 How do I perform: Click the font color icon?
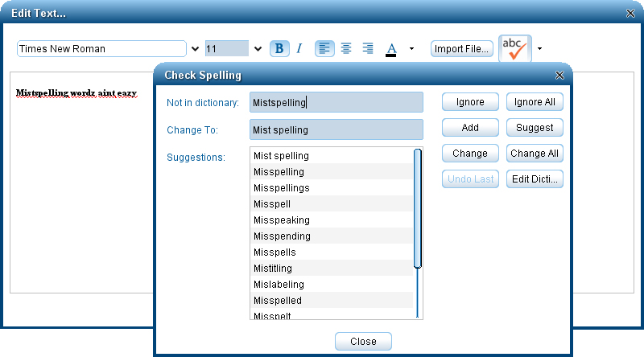coord(391,50)
